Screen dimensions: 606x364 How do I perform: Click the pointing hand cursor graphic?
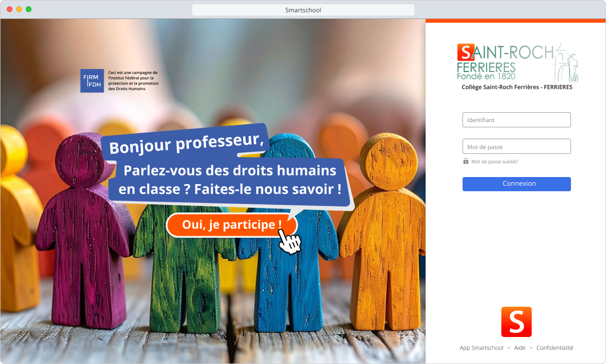(289, 241)
